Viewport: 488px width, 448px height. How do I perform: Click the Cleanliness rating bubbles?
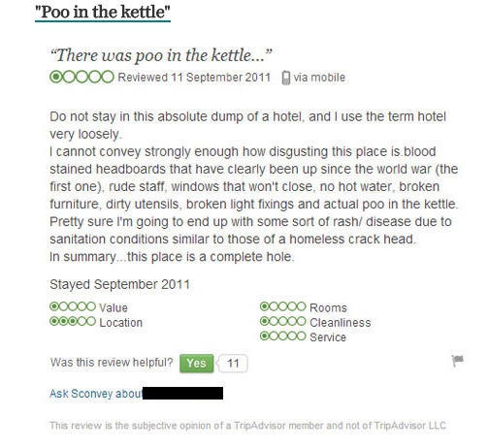(283, 321)
